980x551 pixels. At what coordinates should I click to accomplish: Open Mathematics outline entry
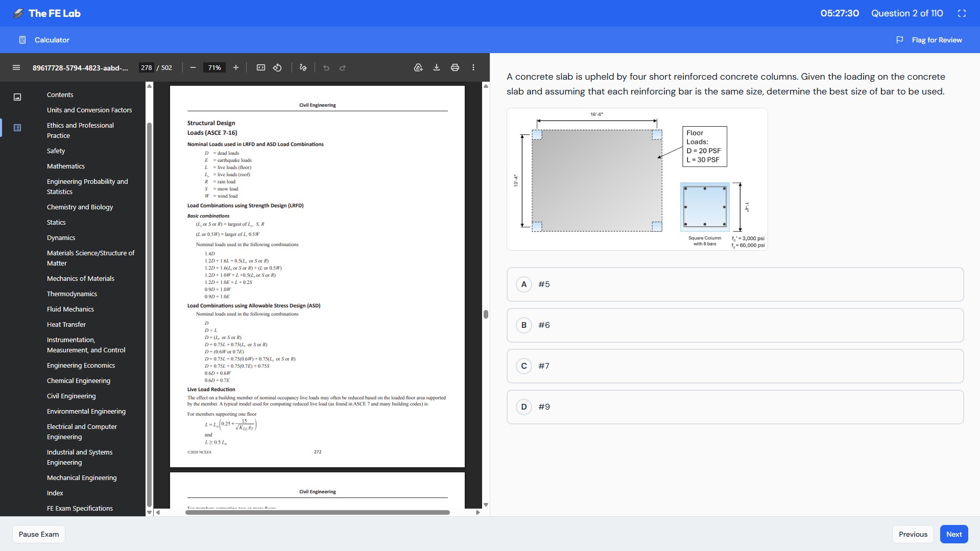pos(66,166)
